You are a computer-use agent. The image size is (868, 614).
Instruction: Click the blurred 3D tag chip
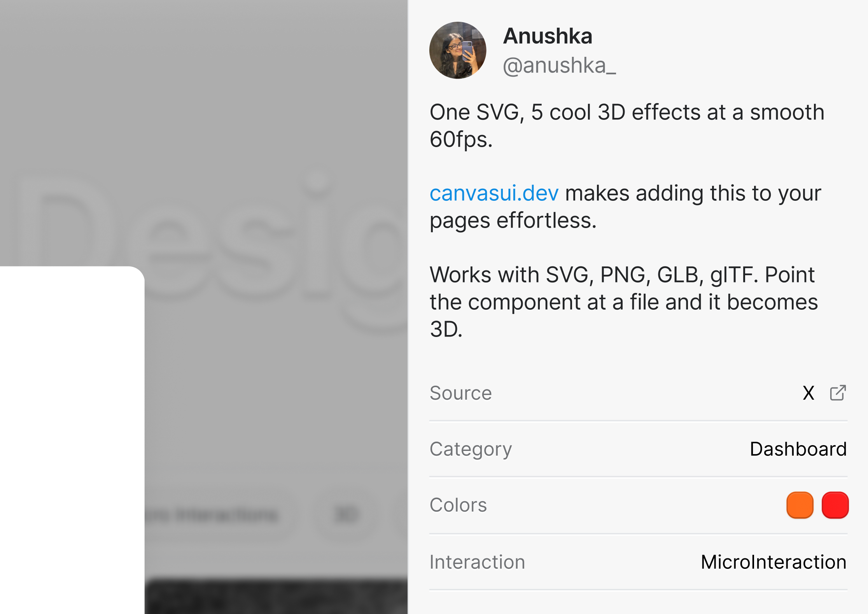[x=346, y=515]
